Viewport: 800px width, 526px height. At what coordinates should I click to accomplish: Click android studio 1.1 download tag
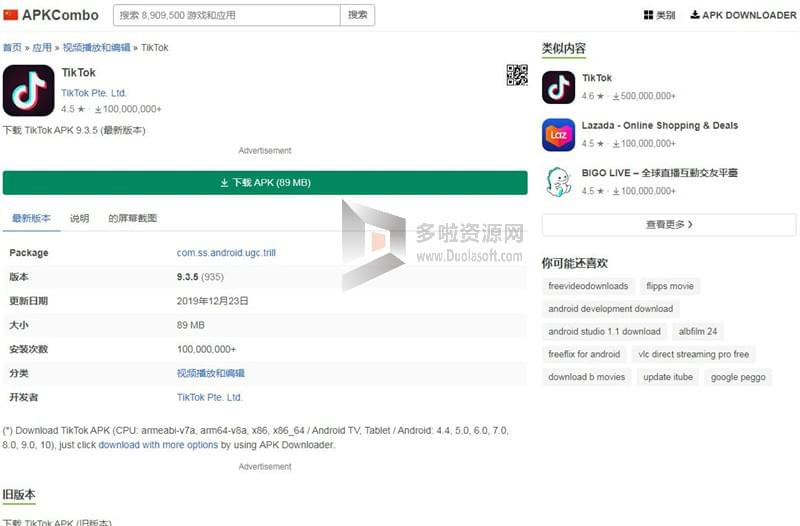click(605, 332)
